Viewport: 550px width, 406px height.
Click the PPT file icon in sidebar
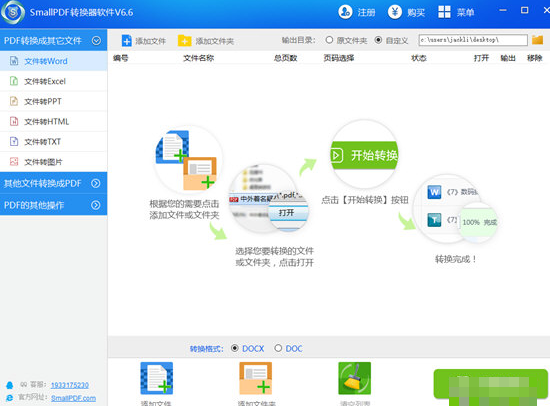[x=14, y=101]
